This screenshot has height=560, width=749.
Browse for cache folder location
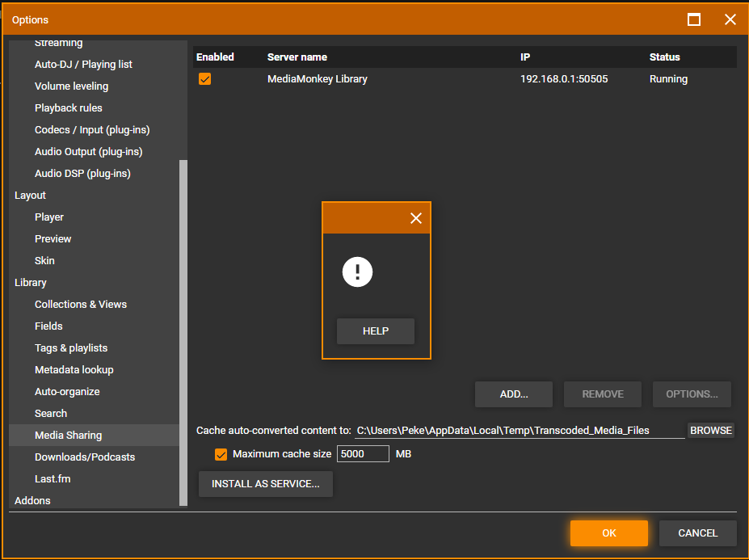click(710, 431)
